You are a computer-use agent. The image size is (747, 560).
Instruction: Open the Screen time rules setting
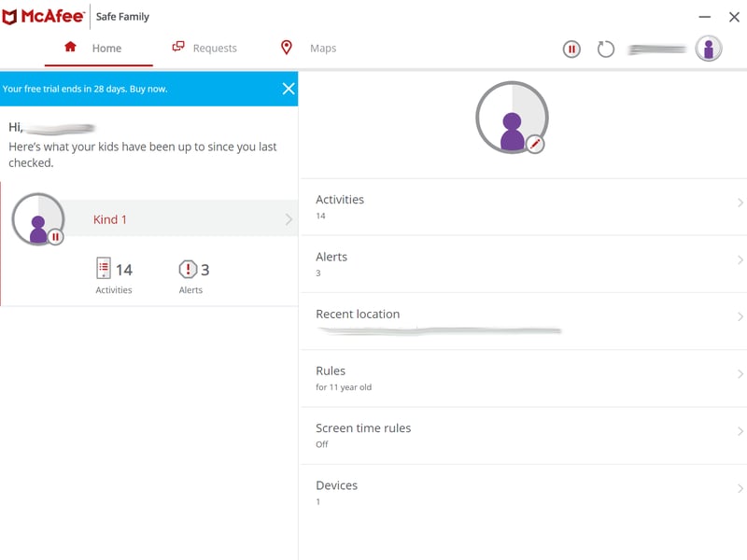[x=524, y=436]
